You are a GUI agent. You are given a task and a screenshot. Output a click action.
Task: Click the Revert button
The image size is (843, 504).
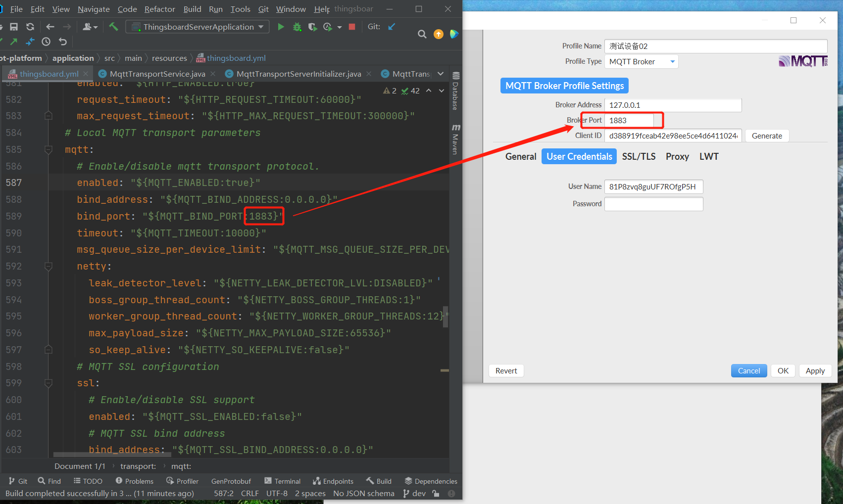tap(506, 370)
